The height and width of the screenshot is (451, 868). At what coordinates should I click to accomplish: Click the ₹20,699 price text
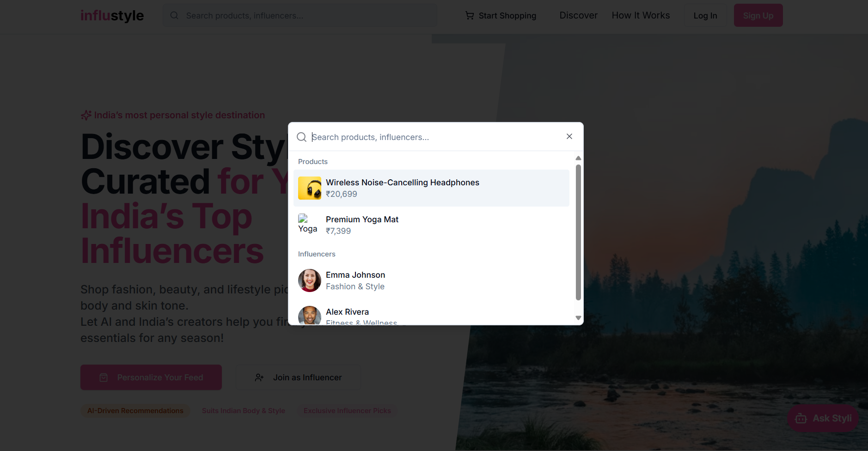[x=342, y=194]
